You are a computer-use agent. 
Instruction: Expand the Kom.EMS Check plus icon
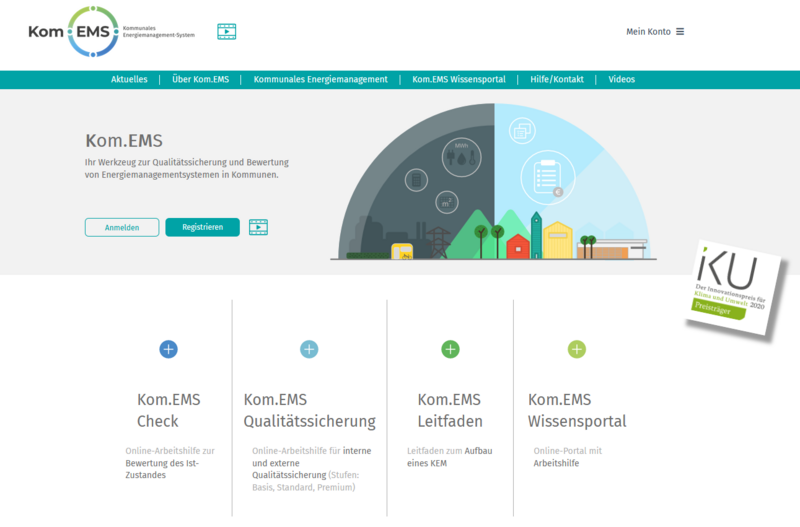[168, 349]
